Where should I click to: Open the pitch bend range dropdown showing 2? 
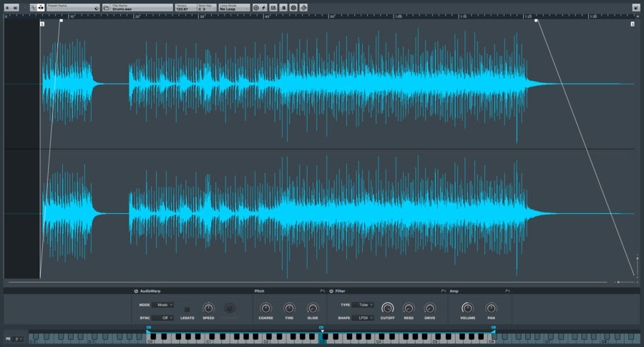(18, 339)
